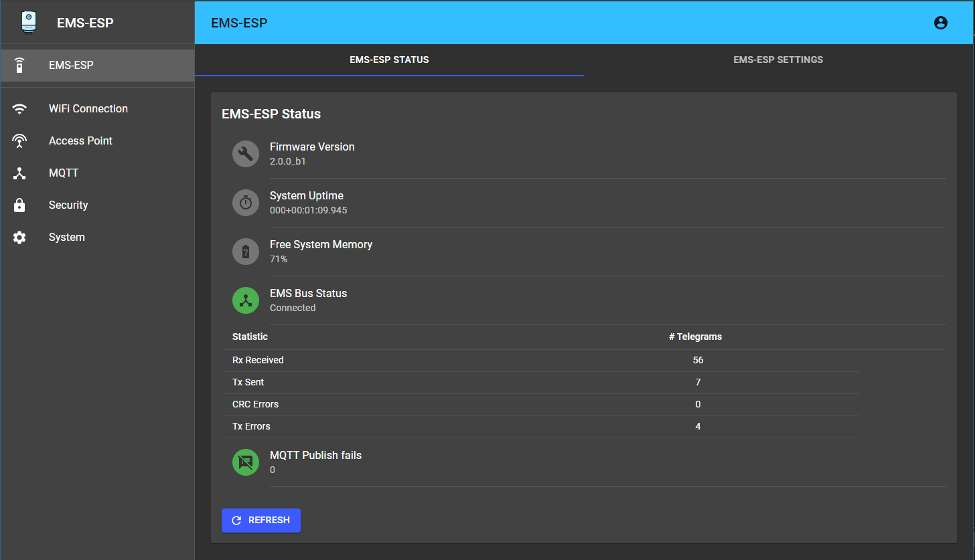The height and width of the screenshot is (560, 975).
Task: Click the MQTT network node icon
Action: 19,173
